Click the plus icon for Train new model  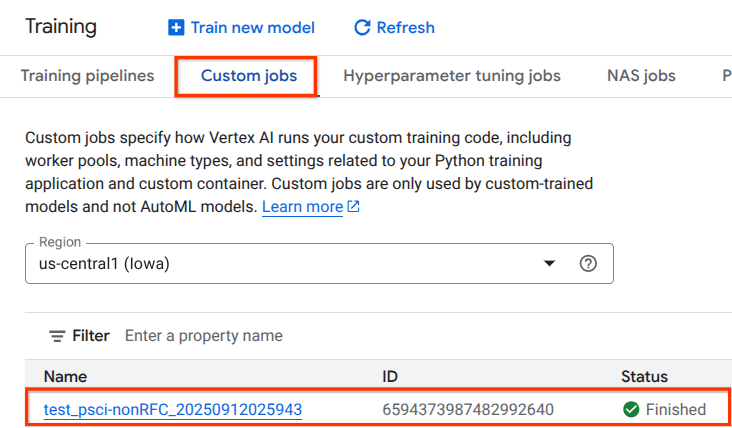click(x=176, y=28)
